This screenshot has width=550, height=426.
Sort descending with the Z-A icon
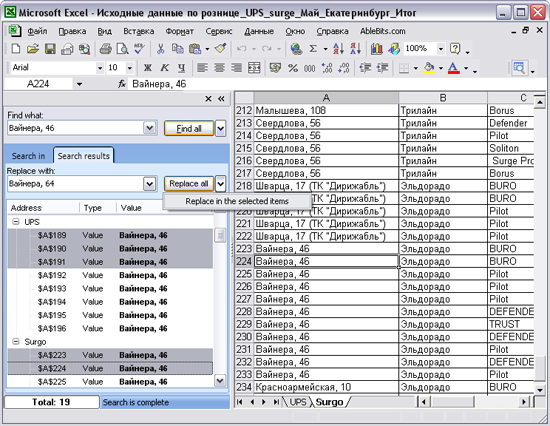coord(355,48)
